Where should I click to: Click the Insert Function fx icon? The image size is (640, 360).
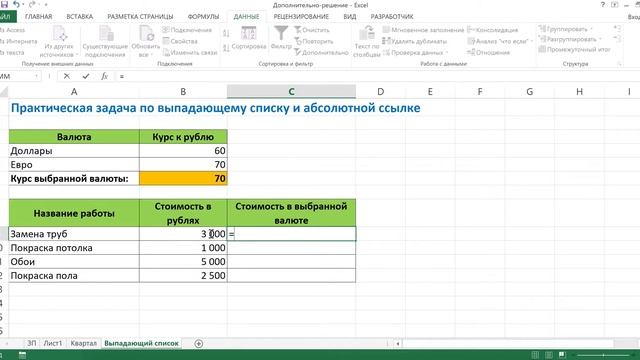click(104, 76)
